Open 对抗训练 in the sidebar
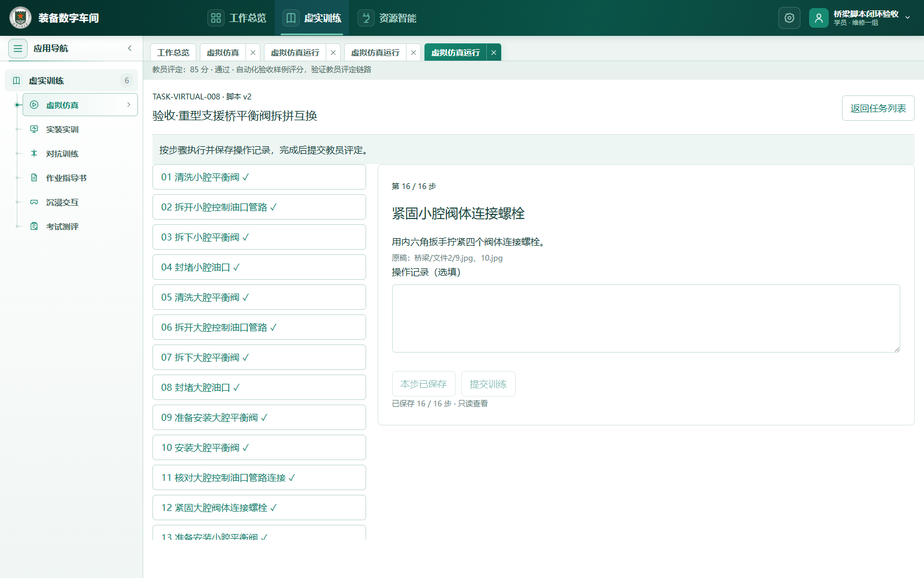The height and width of the screenshot is (578, 924). coord(80,154)
